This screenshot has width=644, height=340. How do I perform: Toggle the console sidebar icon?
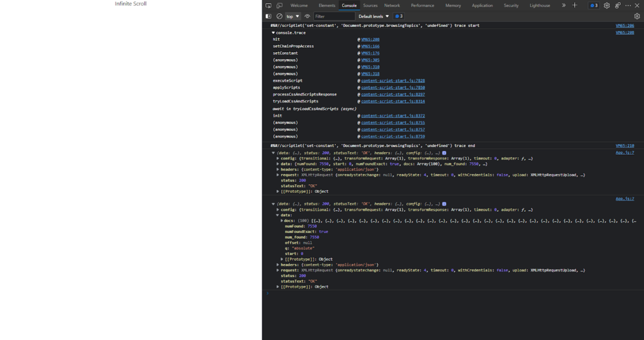coord(268,16)
